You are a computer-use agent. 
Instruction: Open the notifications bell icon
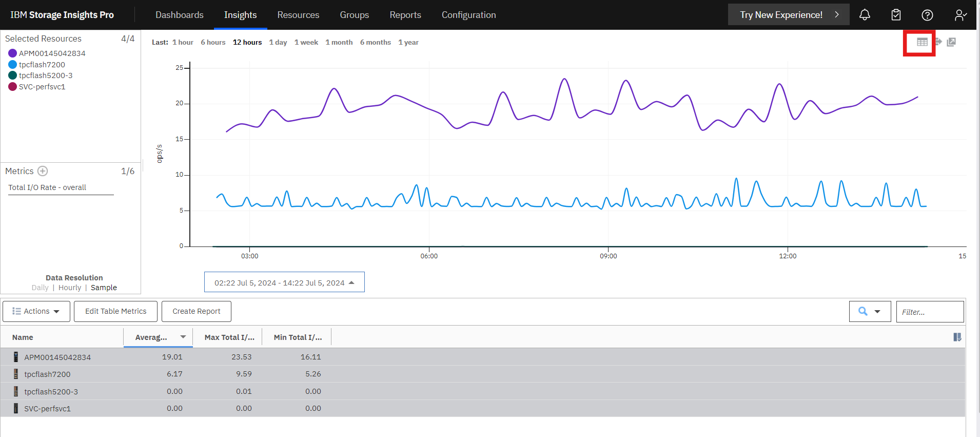click(865, 15)
